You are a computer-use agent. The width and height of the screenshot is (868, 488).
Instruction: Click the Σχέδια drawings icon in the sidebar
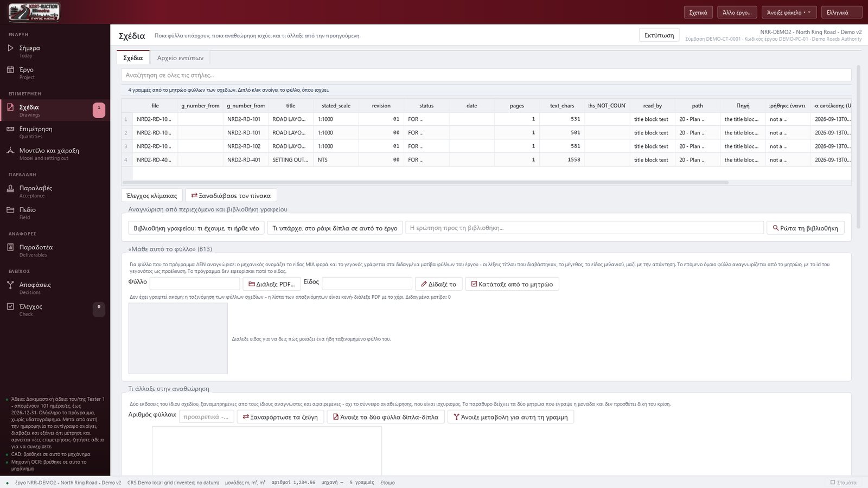(x=10, y=107)
